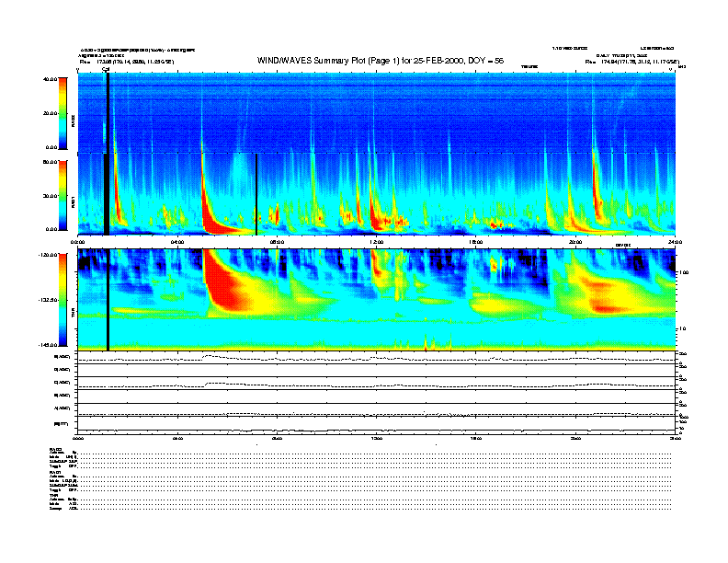The height and width of the screenshot is (563, 728).
Task: Click the thick black calibration bar in RAD2
Action: [108, 113]
